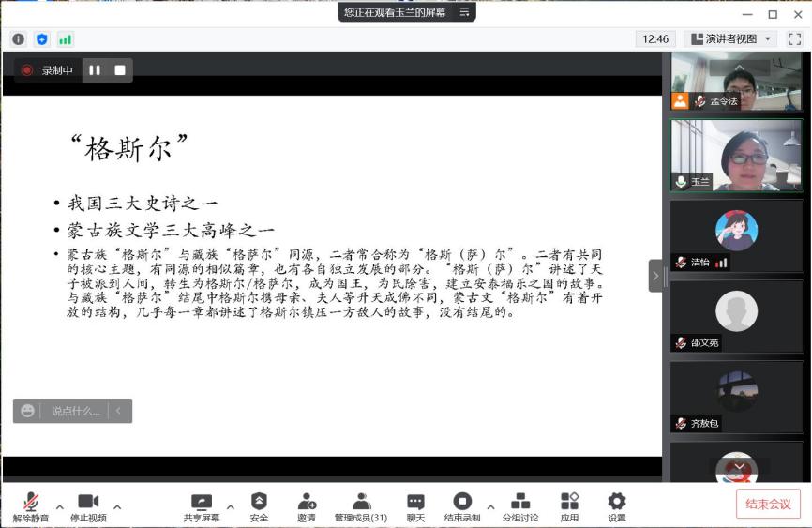The image size is (812, 528).
Task: Unmute the microphone (解除静音)
Action: 31,506
